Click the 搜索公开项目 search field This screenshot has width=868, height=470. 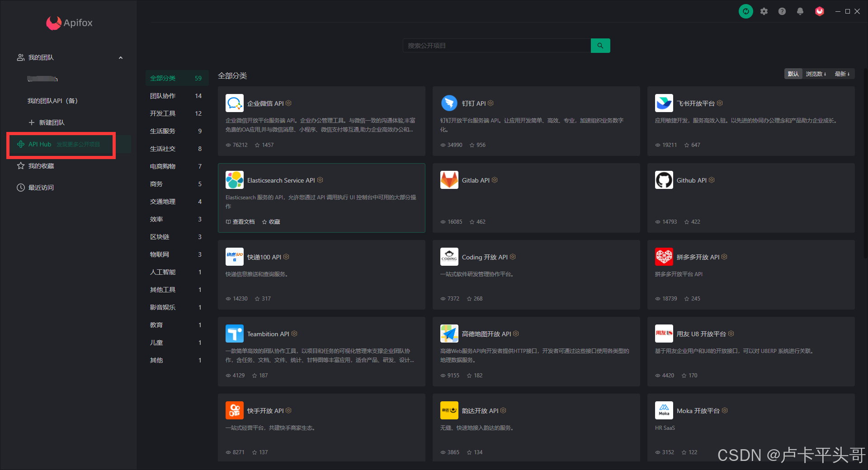point(496,46)
